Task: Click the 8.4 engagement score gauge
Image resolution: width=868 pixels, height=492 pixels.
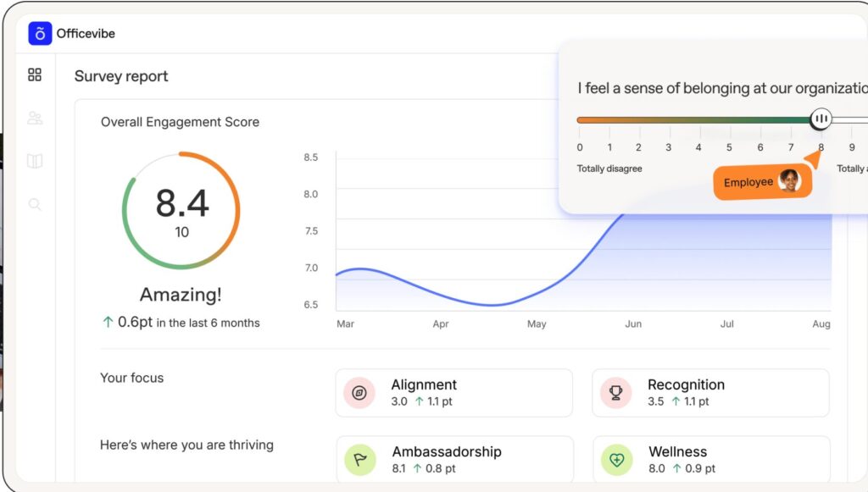Action: point(181,211)
